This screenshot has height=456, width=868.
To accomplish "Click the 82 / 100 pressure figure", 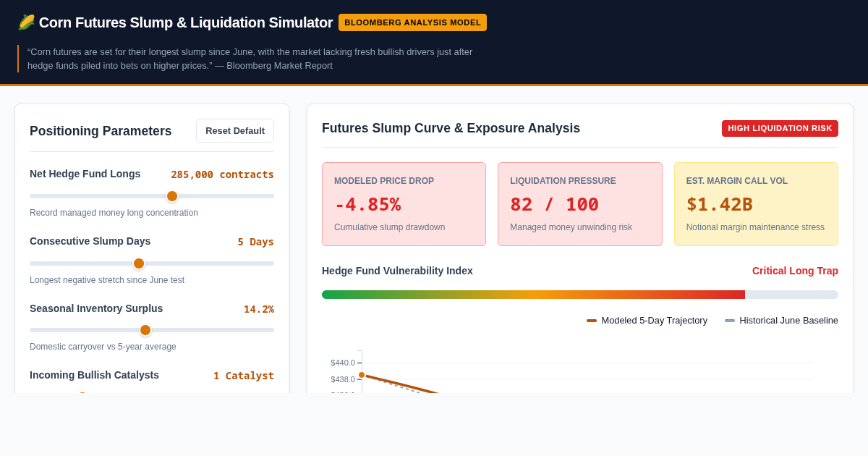I will (x=554, y=204).
